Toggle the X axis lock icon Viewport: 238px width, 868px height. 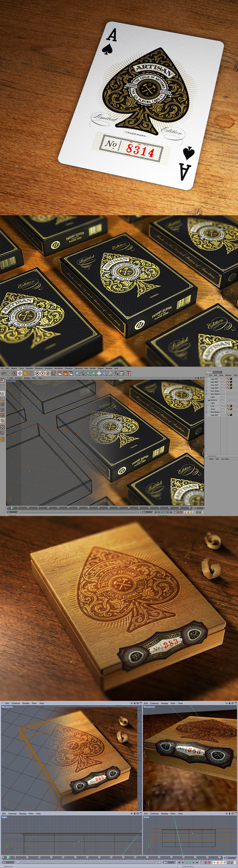click(x=37, y=373)
